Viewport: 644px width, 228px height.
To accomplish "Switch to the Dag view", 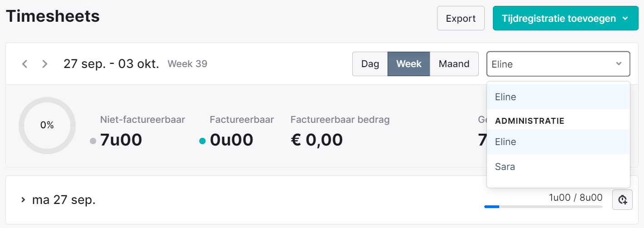I will pyautogui.click(x=370, y=64).
